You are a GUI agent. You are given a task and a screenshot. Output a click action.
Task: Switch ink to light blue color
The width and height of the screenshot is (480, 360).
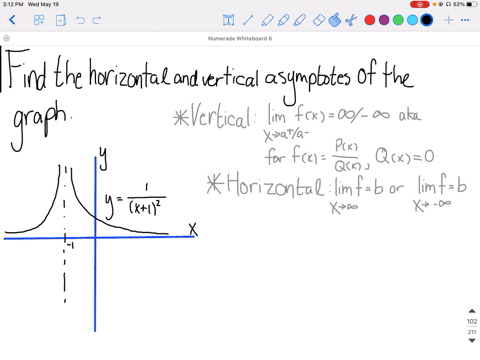click(x=412, y=20)
